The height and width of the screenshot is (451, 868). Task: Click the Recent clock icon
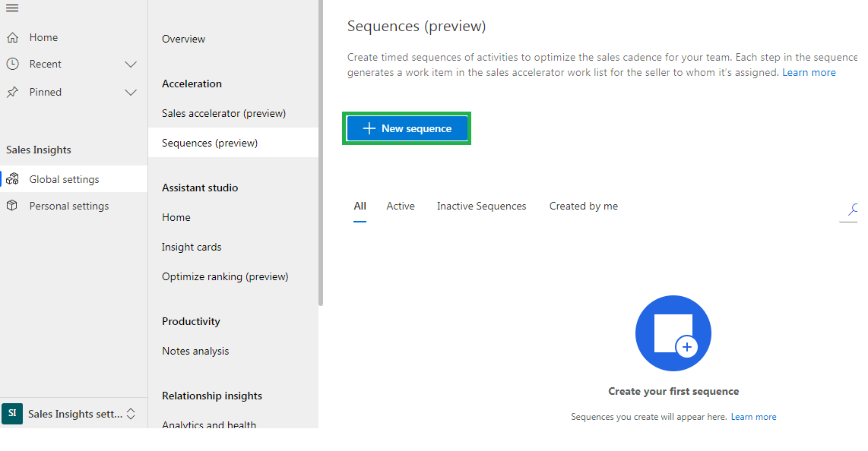point(12,64)
